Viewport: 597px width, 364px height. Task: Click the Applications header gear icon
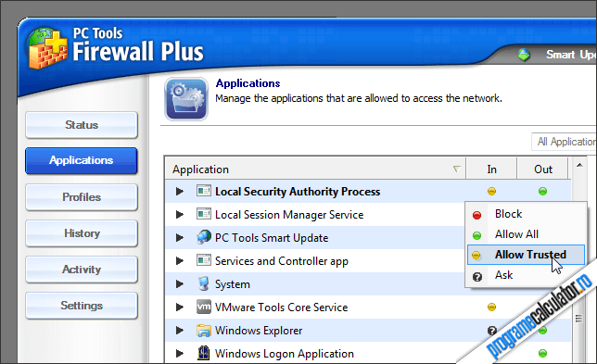tap(186, 99)
